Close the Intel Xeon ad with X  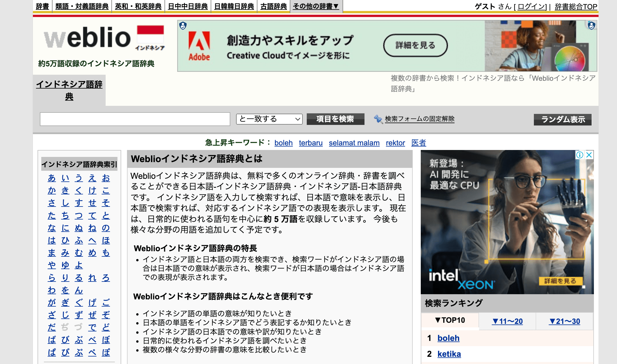click(589, 155)
